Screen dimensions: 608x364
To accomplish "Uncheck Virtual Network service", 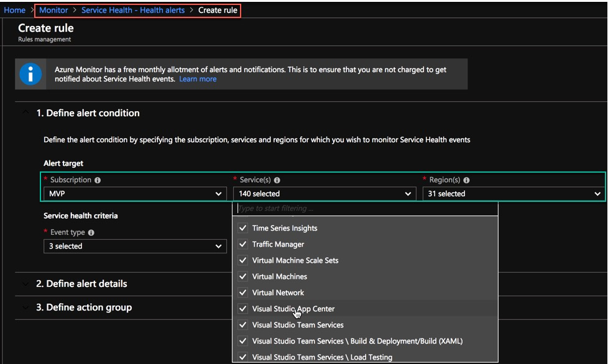I will (242, 293).
